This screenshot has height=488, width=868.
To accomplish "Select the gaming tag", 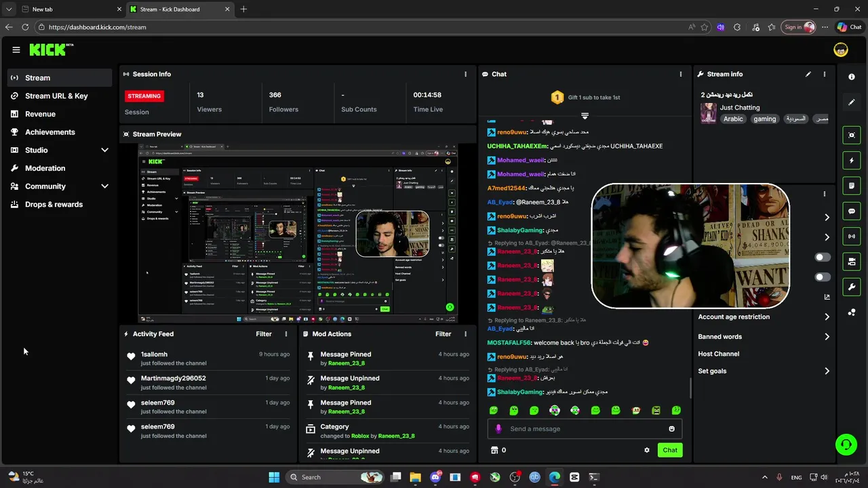I will tap(764, 119).
